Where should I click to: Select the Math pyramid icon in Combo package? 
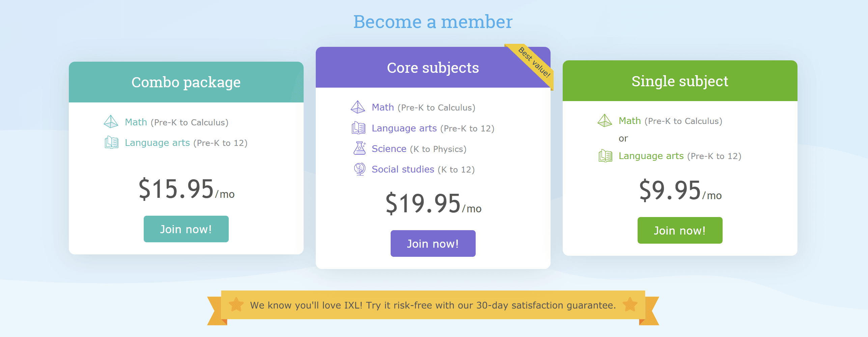110,121
